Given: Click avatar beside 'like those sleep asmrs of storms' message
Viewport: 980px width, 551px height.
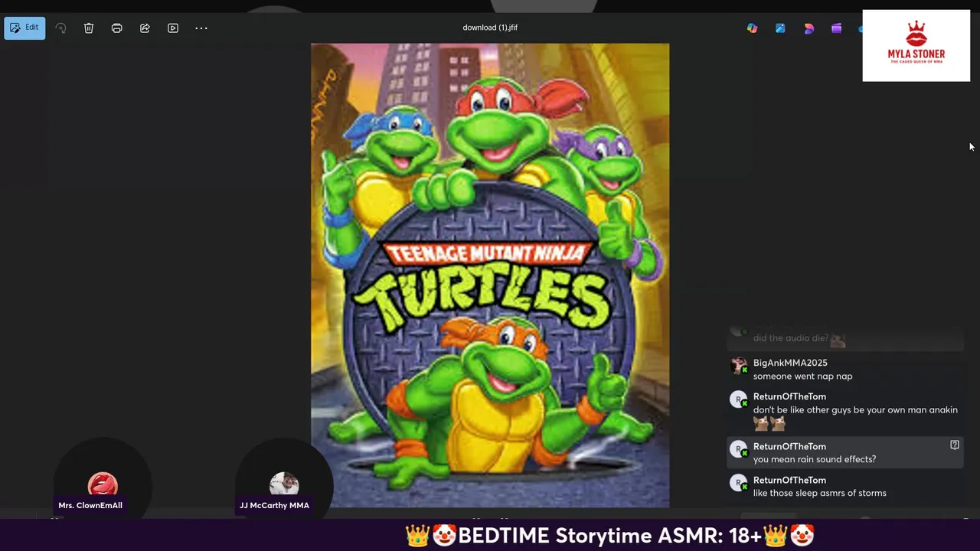Looking at the screenshot, I should pyautogui.click(x=739, y=483).
